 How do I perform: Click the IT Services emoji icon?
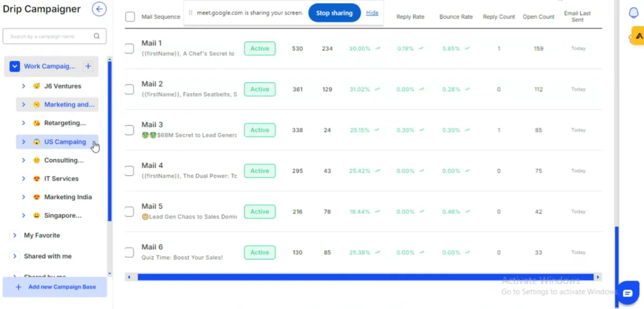tap(37, 179)
